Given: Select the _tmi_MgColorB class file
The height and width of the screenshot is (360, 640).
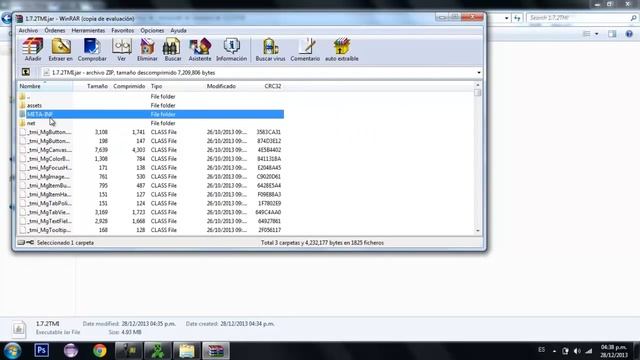Looking at the screenshot, I should 151,159.
